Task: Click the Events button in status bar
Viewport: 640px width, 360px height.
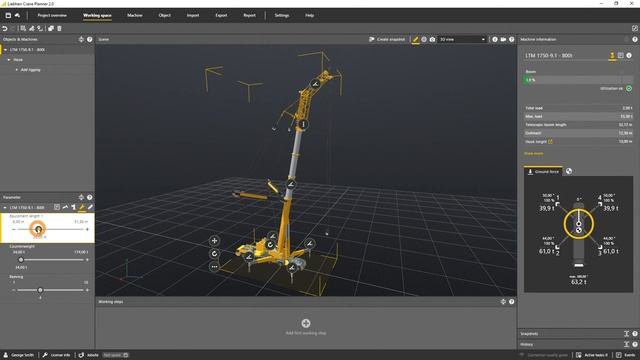Action: [x=626, y=355]
